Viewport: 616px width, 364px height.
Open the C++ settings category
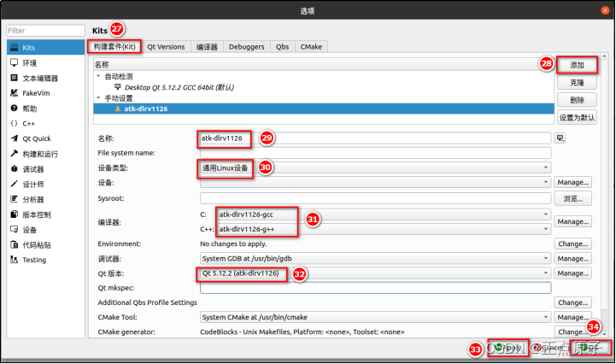pos(45,123)
